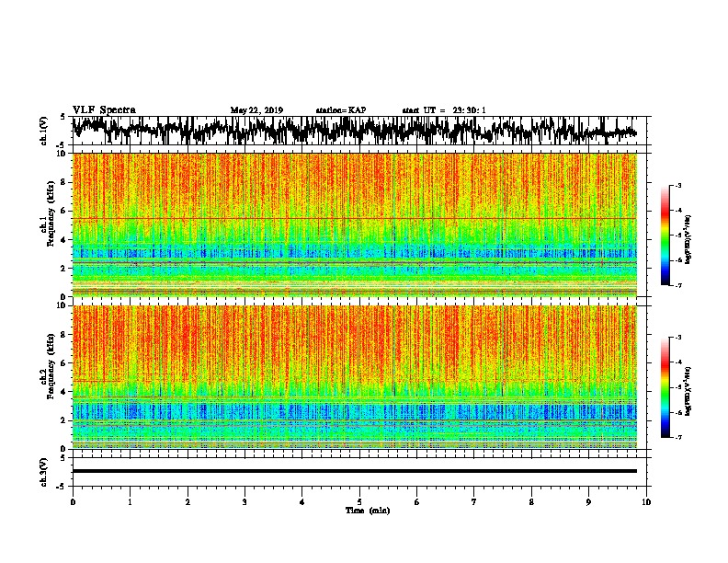728x563 pixels.
Task: Click the red horizontal line in ch.1 spectrogram
Action: [355, 218]
